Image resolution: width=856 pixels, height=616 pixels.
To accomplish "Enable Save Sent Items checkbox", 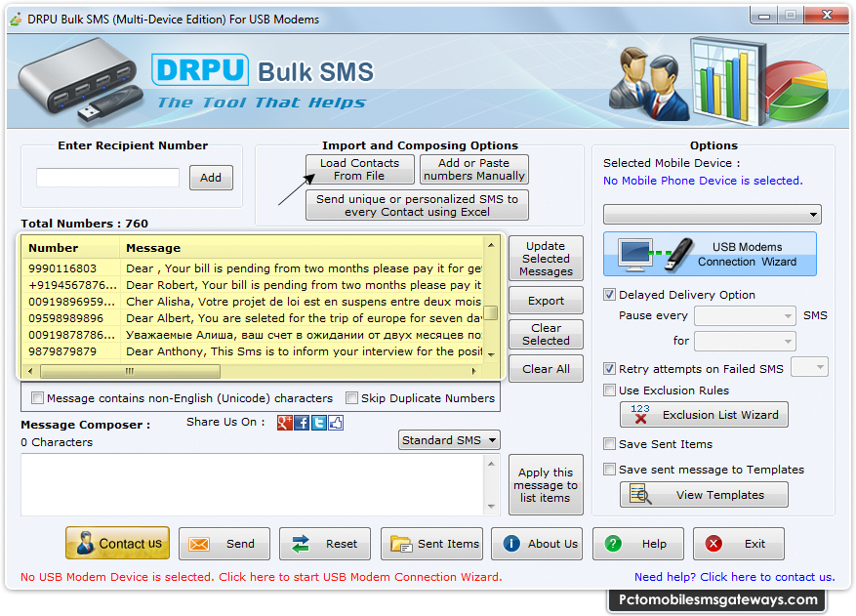I will pyautogui.click(x=609, y=444).
